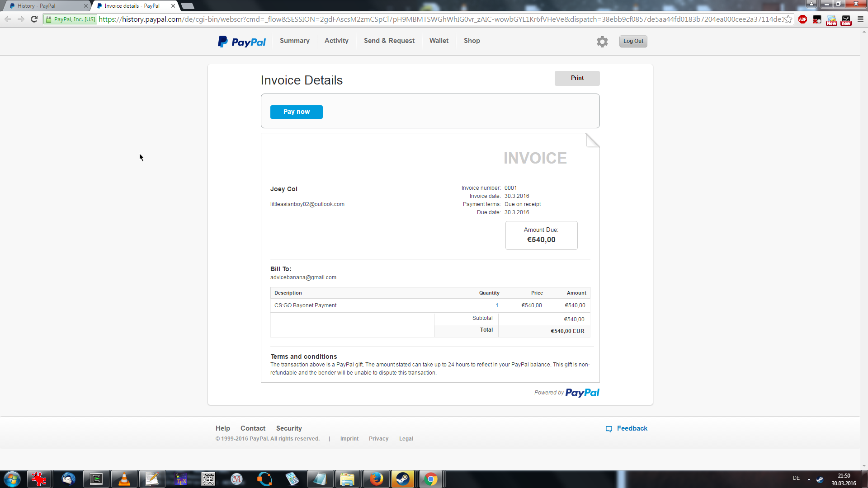Reload the page with refresh icon

pos(34,19)
